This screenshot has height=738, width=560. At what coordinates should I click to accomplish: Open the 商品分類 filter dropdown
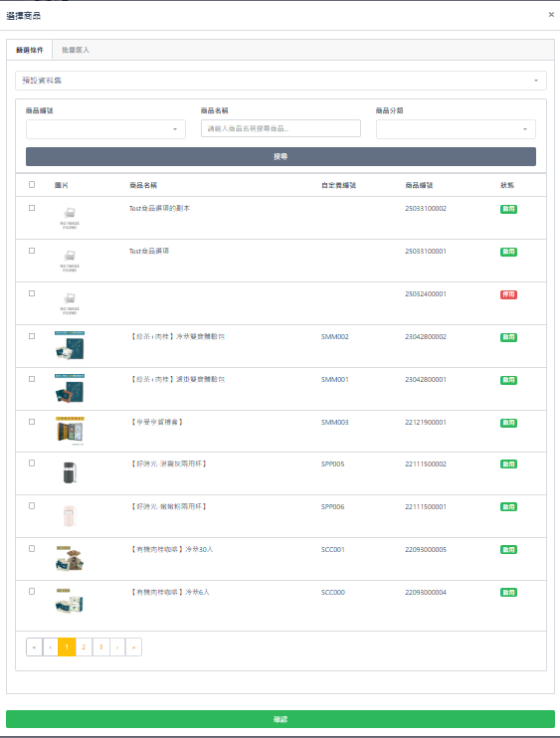click(x=456, y=129)
